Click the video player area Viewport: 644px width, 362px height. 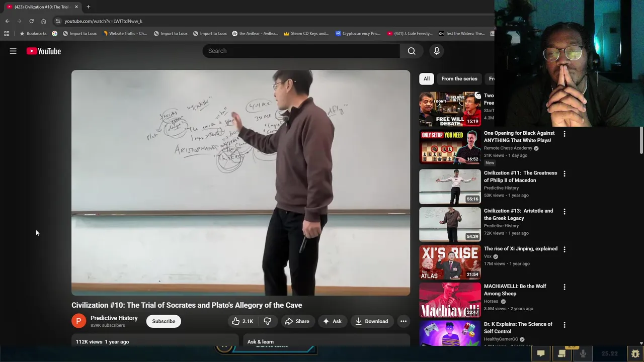240,183
